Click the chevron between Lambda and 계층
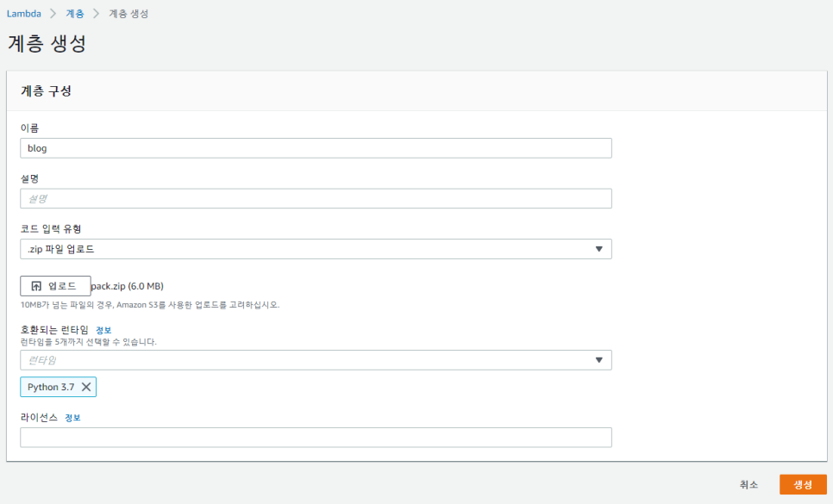Image resolution: width=833 pixels, height=504 pixels. [x=53, y=14]
